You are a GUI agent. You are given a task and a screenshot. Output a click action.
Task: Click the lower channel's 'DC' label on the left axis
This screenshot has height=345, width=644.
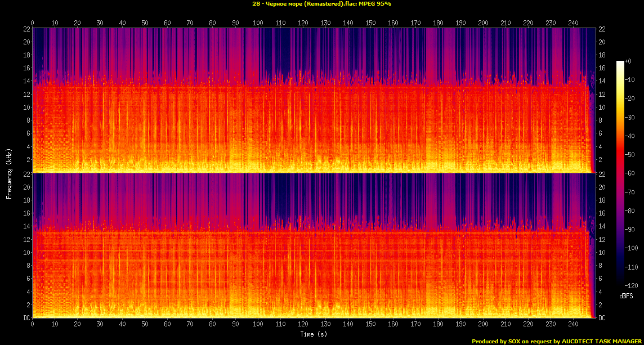[x=26, y=318]
